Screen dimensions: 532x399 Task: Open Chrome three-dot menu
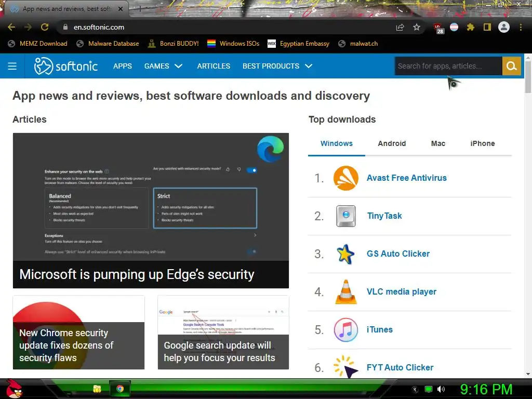click(x=521, y=27)
